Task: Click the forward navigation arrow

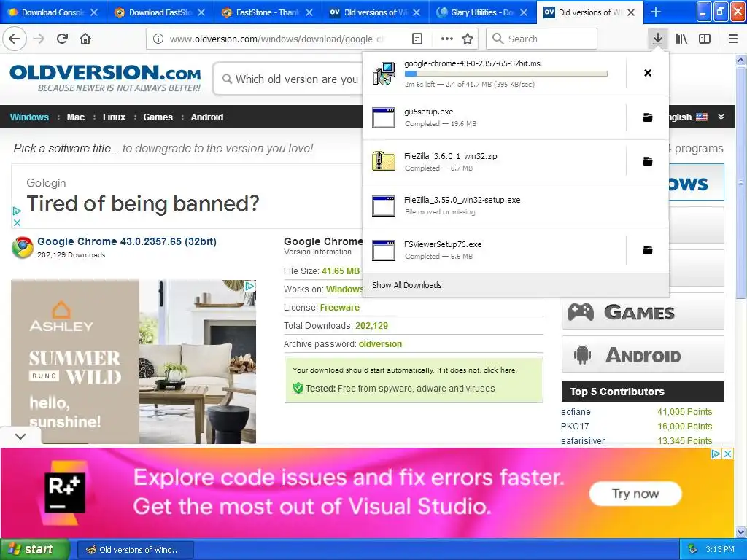Action: pyautogui.click(x=39, y=39)
